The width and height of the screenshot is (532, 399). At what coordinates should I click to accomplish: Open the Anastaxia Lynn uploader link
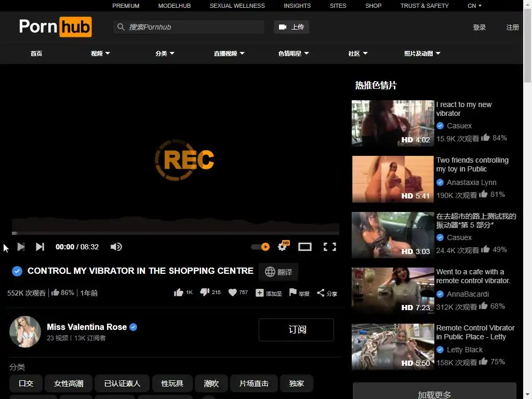click(x=471, y=182)
